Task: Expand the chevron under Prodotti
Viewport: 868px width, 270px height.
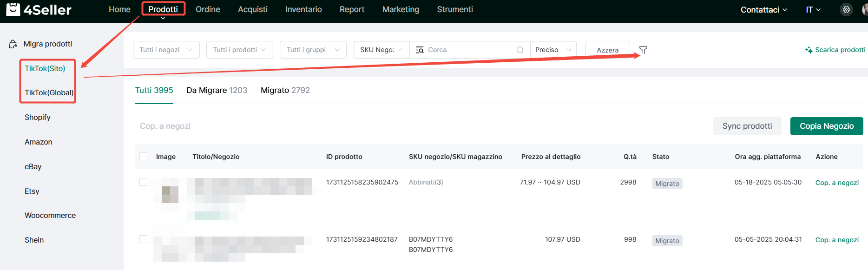Action: [163, 19]
